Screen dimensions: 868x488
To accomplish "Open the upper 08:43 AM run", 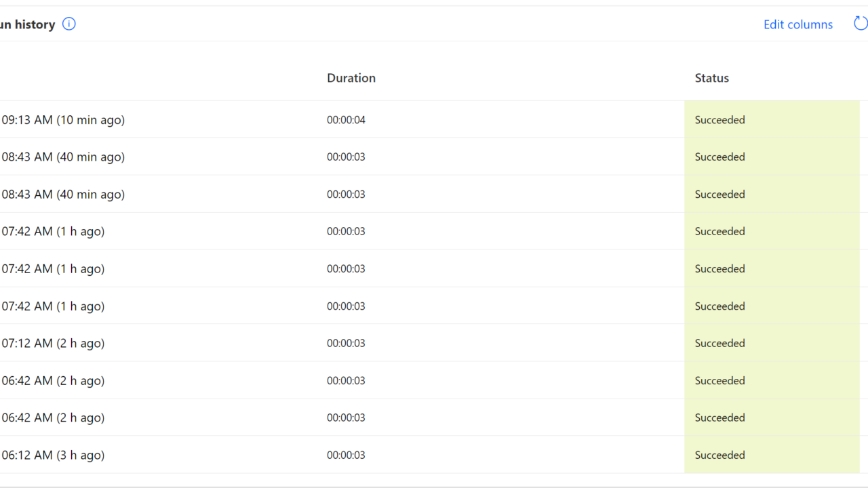I will tap(63, 157).
